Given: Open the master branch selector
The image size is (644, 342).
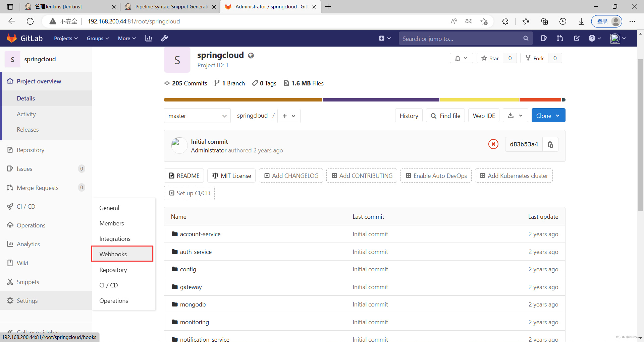Looking at the screenshot, I should (x=197, y=116).
